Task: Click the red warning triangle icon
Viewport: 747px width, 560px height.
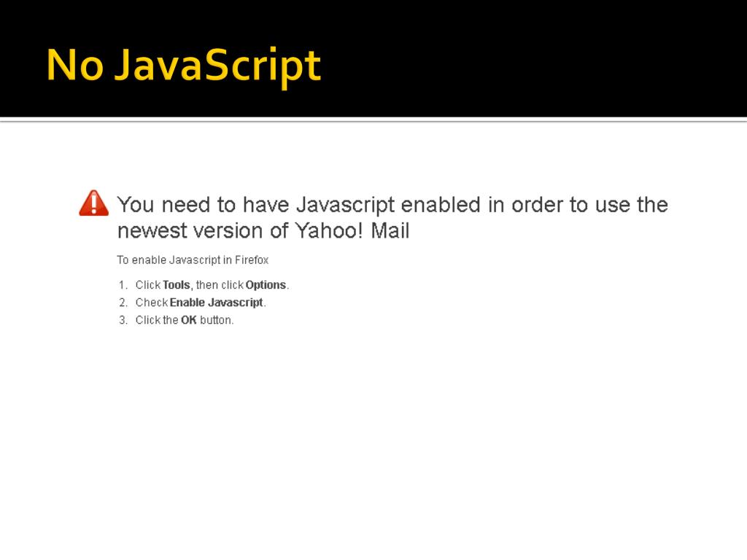Action: (x=94, y=203)
